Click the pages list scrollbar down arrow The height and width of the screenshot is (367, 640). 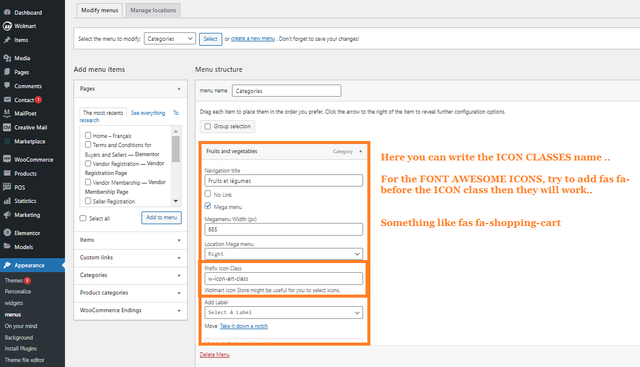[176, 201]
